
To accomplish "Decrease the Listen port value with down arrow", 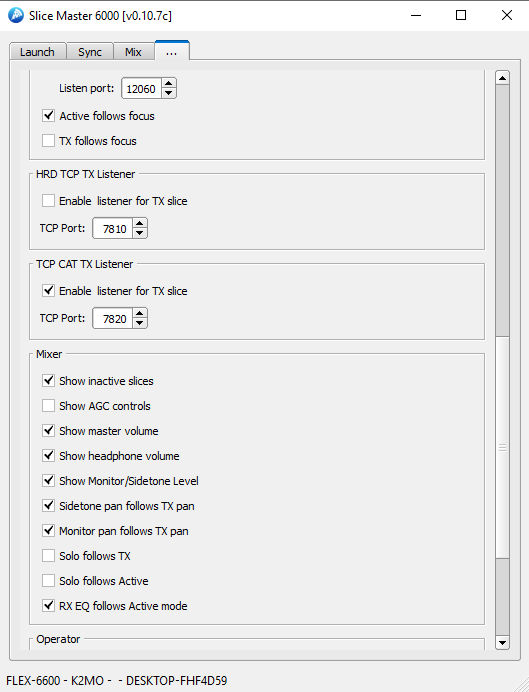I will tap(169, 93).
